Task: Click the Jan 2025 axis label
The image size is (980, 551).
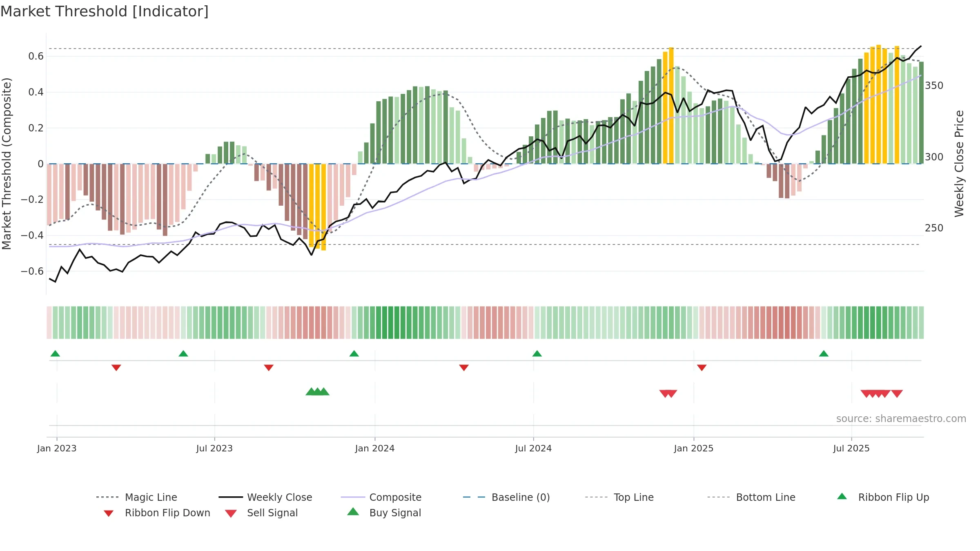Action: click(x=694, y=448)
